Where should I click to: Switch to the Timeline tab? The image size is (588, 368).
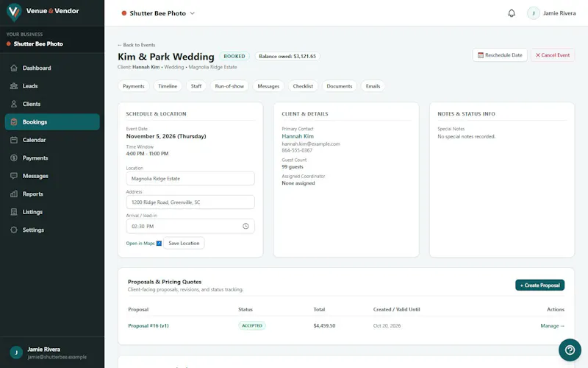coord(168,86)
